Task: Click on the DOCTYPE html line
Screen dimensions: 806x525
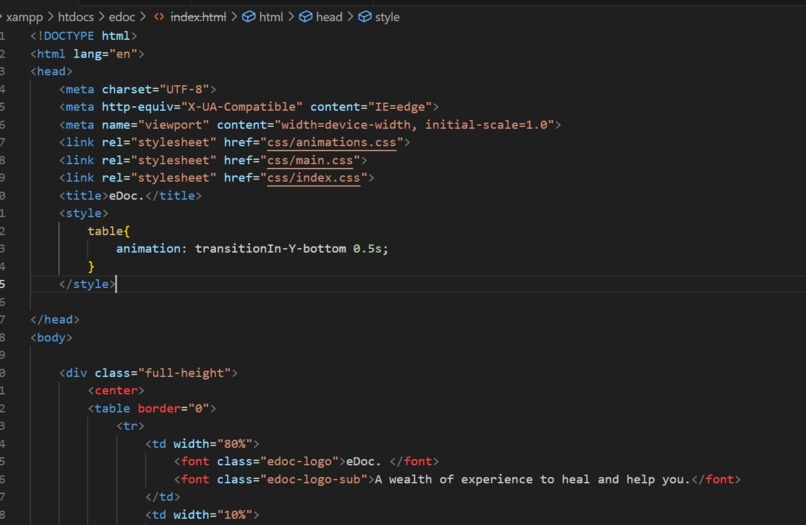Action: (x=83, y=36)
